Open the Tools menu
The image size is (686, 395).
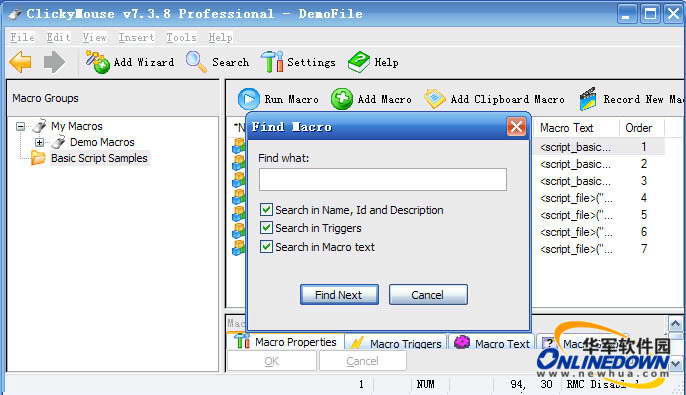(x=181, y=38)
